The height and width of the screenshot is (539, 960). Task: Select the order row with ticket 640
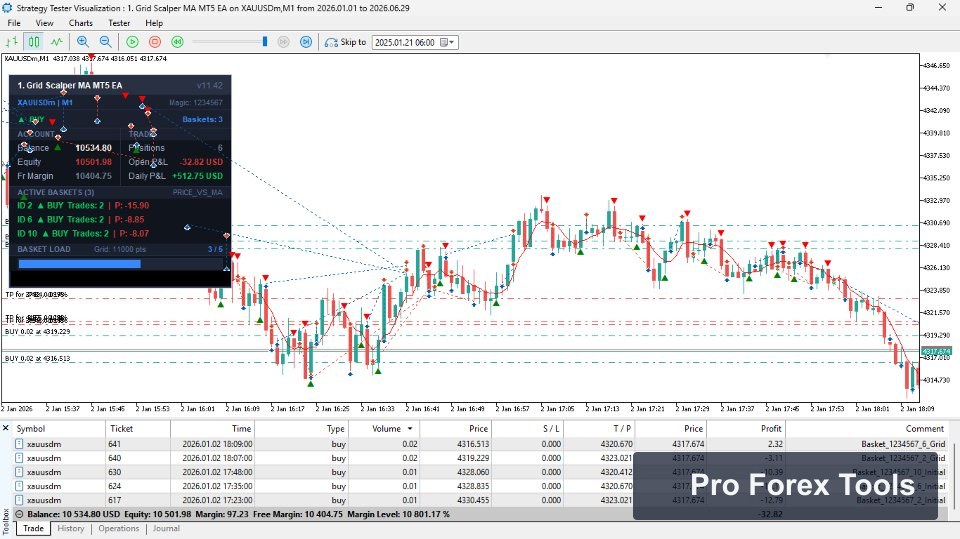[481, 458]
